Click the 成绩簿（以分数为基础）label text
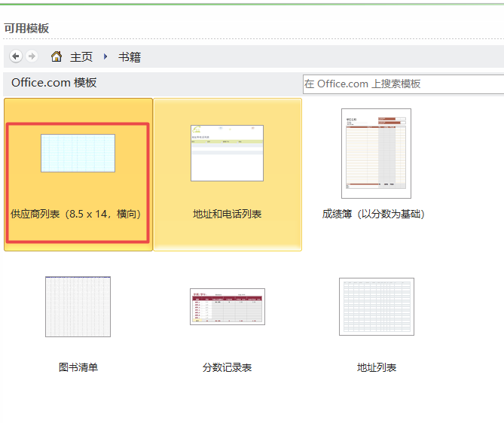Image resolution: width=504 pixels, height=423 pixels. tap(374, 214)
